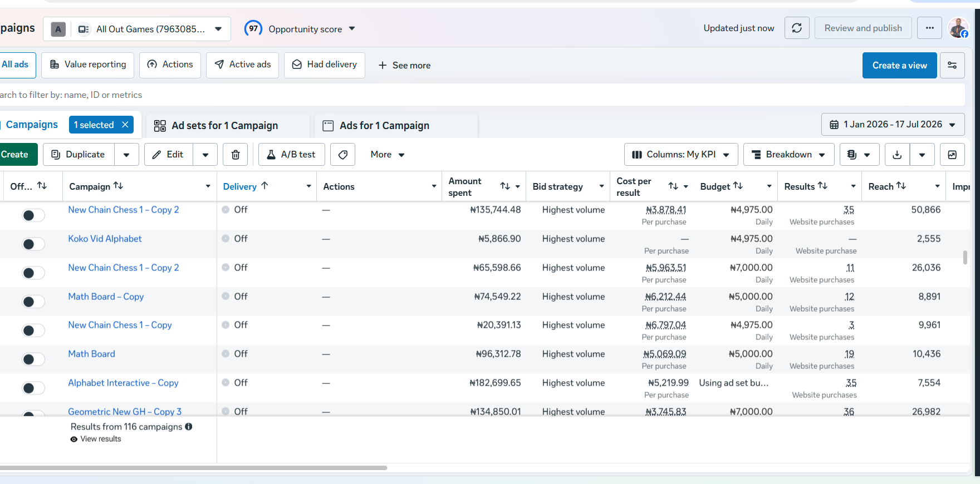Delete the selected campaign with trash icon
Screen dimensions: 980x484
coord(236,155)
